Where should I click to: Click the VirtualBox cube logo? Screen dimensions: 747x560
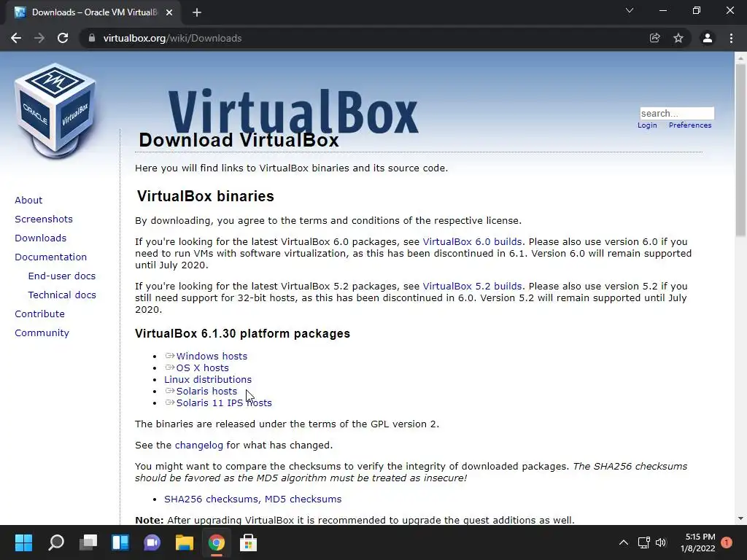pos(55,111)
